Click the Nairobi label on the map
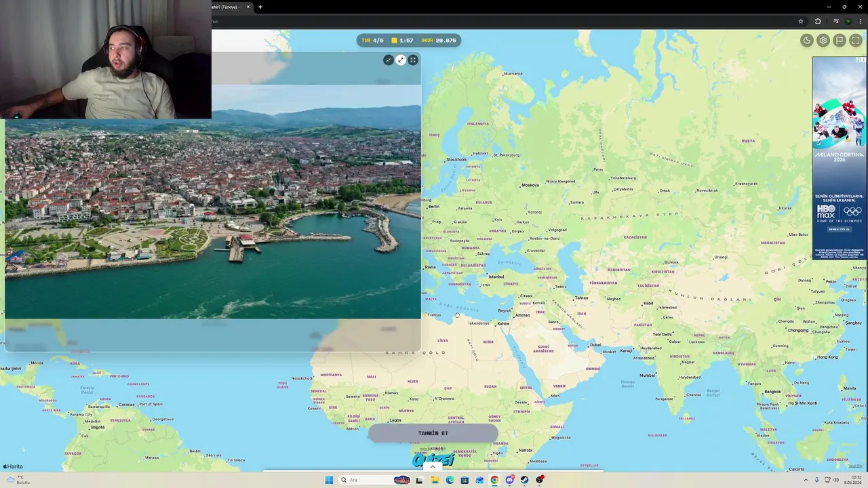Viewport: 868px width, 488px height. (x=526, y=450)
